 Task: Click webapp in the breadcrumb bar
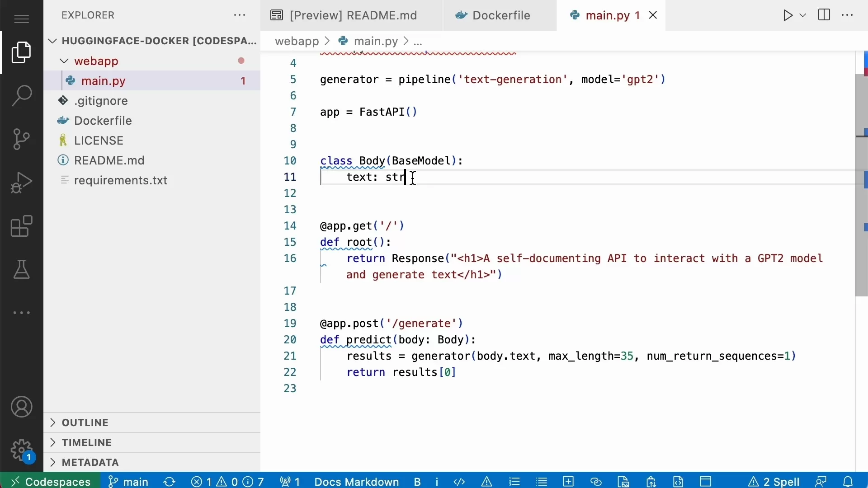pos(297,41)
